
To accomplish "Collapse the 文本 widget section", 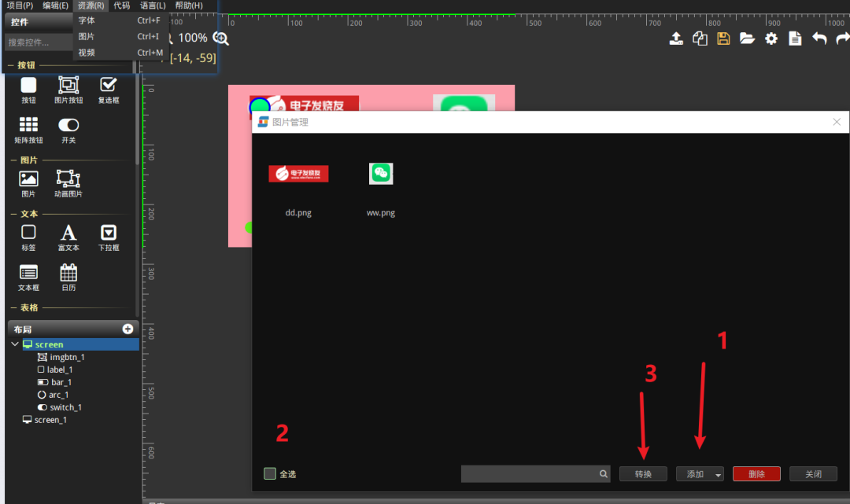I will click(x=13, y=214).
